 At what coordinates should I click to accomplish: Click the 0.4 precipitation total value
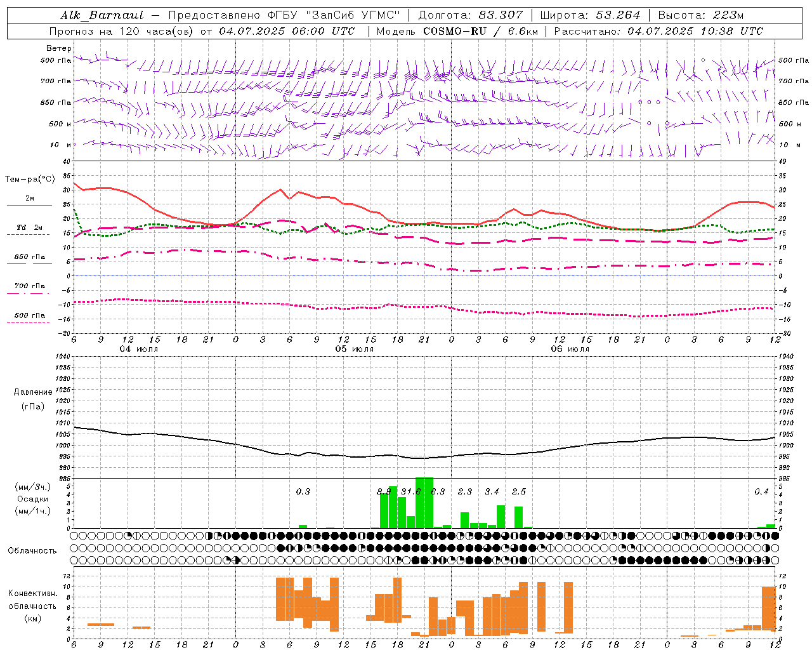click(x=761, y=491)
